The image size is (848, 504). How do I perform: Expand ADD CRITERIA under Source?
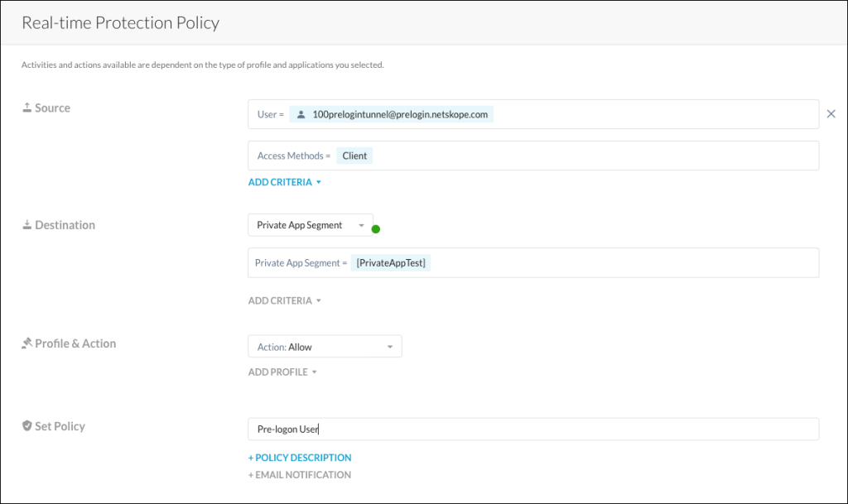[x=285, y=182]
